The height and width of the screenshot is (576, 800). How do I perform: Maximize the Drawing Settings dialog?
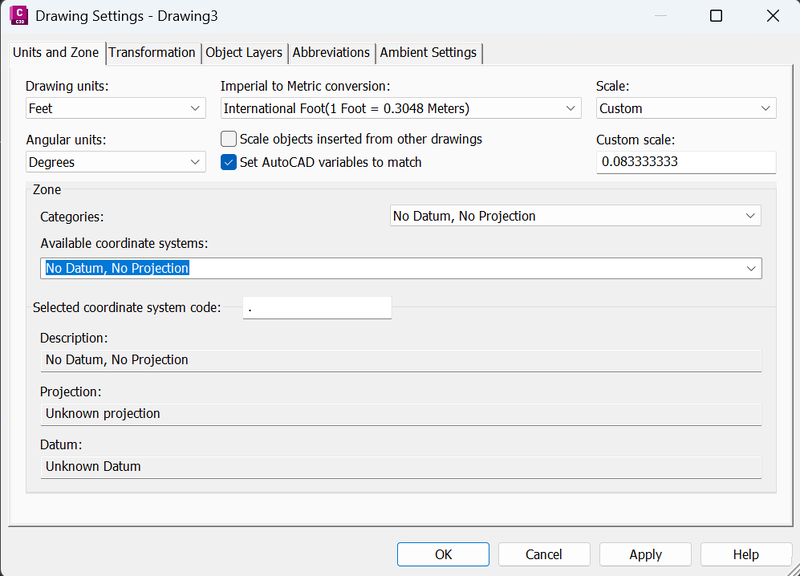click(716, 16)
